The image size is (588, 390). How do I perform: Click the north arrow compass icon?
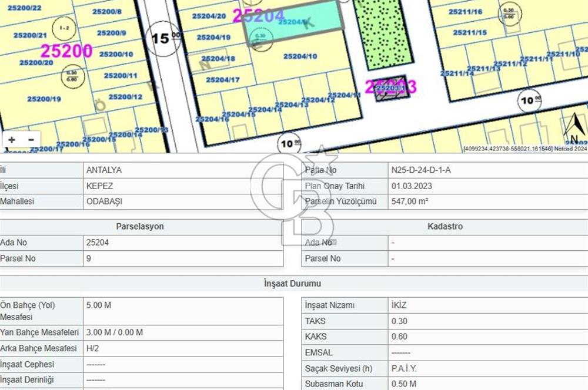pyautogui.click(x=574, y=129)
